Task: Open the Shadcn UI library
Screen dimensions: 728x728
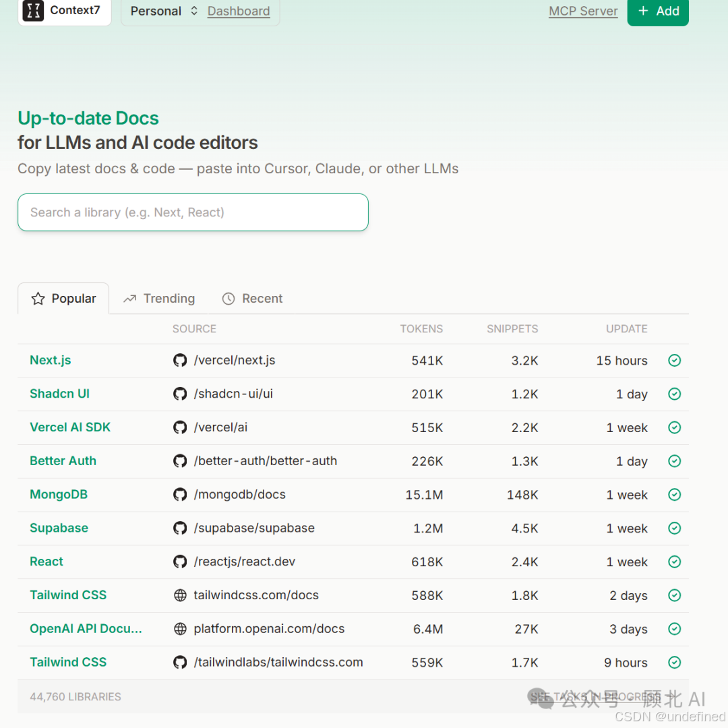Action: coord(59,393)
